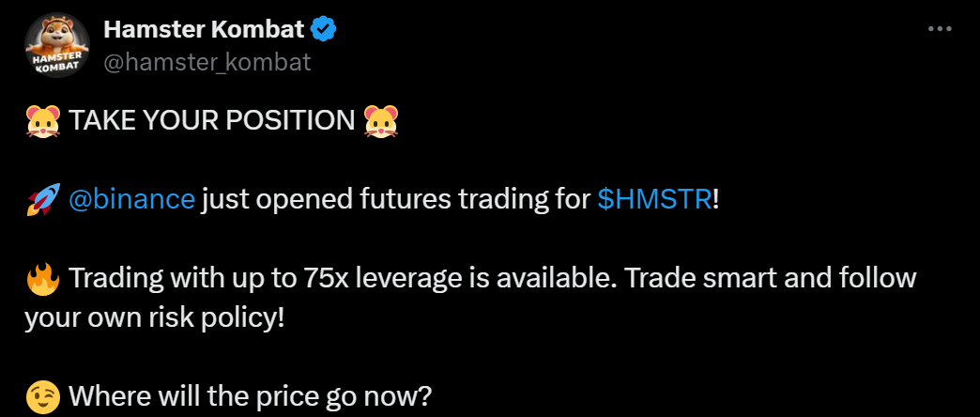Click the blue verified badge
The image size is (980, 417).
[x=324, y=30]
